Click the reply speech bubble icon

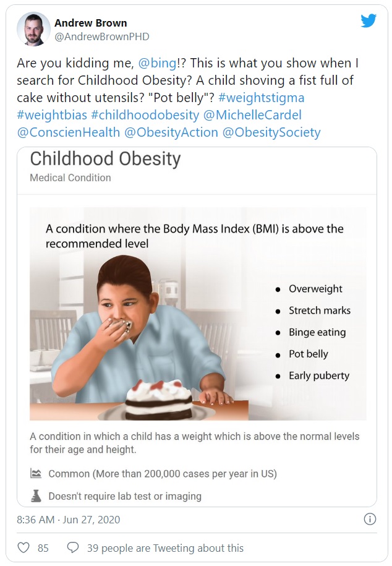pos(74,547)
